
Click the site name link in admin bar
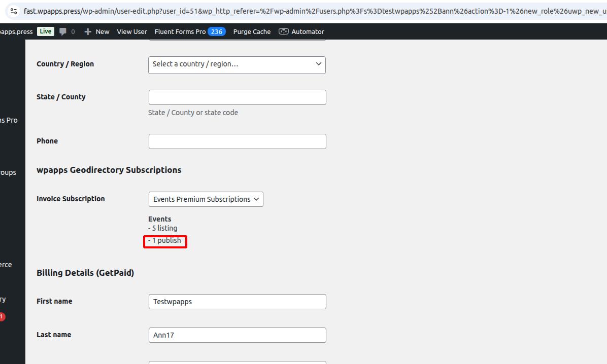(16, 31)
